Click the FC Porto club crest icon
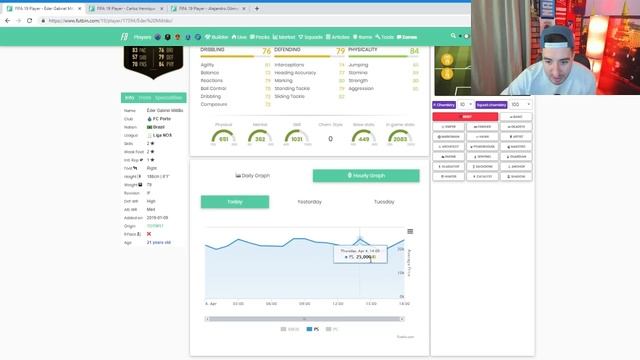 [x=149, y=119]
